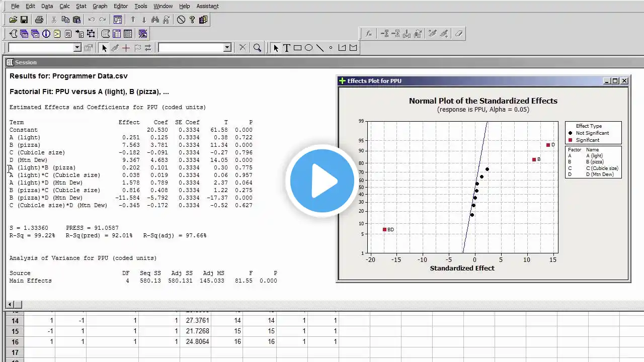644x362 pixels.
Task: Select the Polygon drawing tool
Action: click(342, 48)
